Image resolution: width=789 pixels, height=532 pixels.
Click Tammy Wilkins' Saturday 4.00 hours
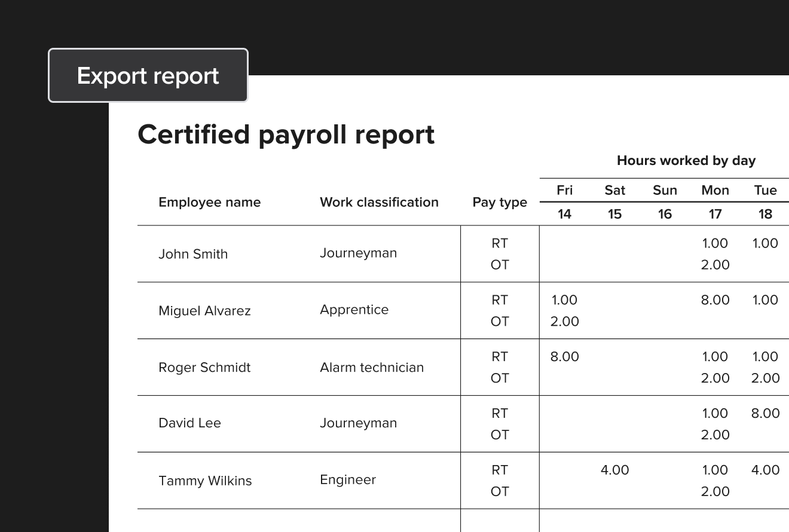pos(614,470)
